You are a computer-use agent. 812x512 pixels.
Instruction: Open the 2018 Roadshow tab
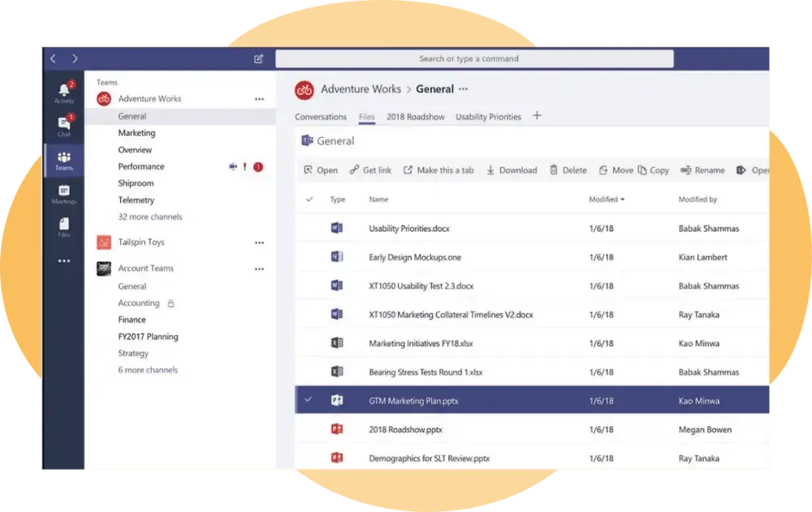coord(415,117)
